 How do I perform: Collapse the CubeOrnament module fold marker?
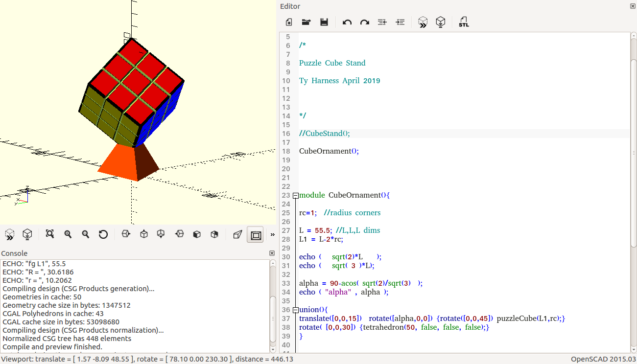[x=295, y=195]
